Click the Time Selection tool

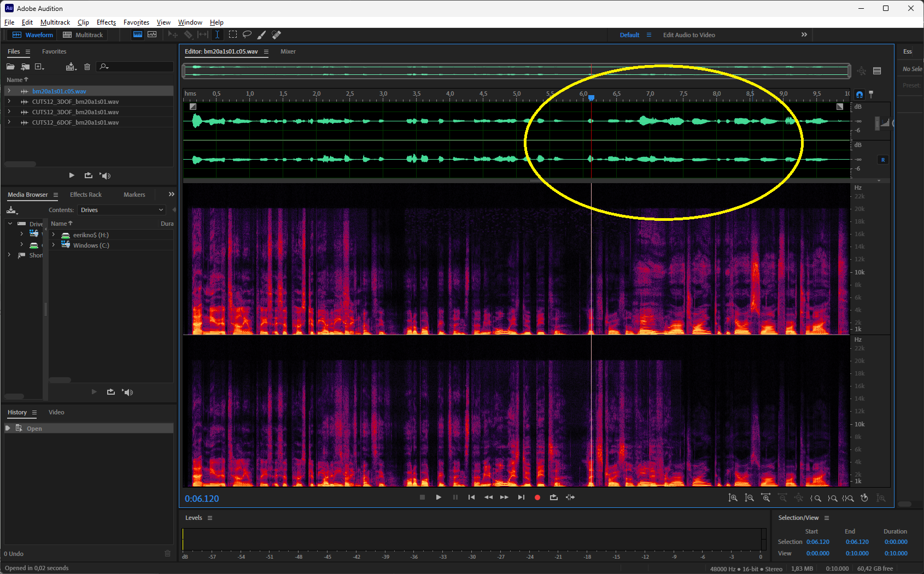[x=218, y=34]
